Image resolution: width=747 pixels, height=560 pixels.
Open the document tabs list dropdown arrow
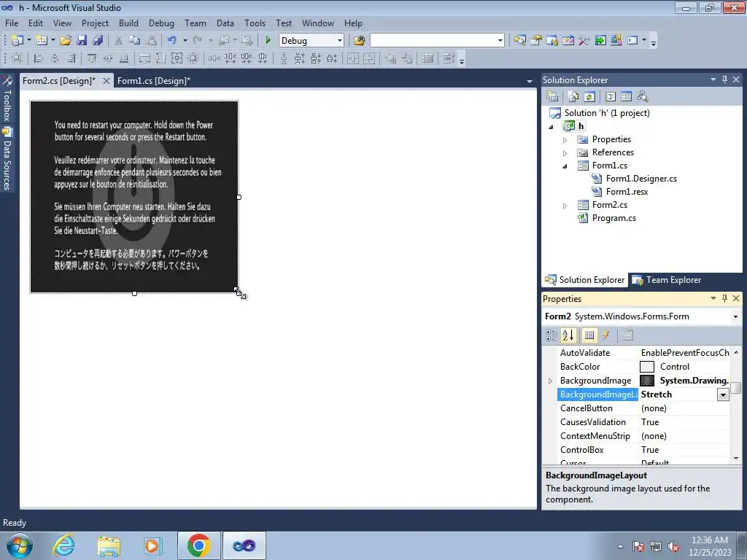530,82
